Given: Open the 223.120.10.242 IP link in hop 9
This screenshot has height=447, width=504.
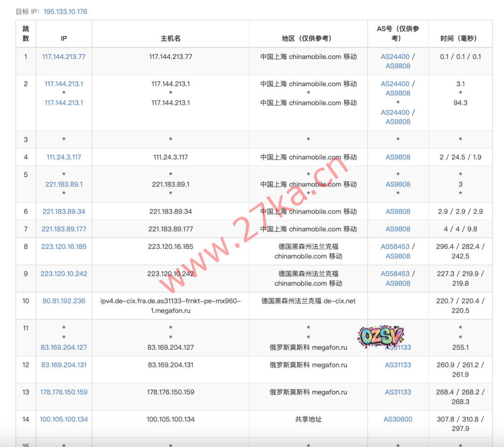Looking at the screenshot, I should [63, 273].
